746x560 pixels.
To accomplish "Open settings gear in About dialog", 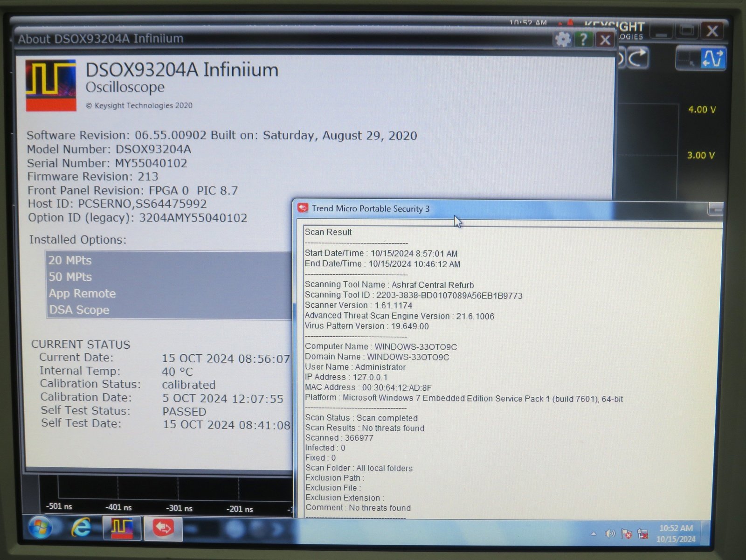I will click(563, 39).
